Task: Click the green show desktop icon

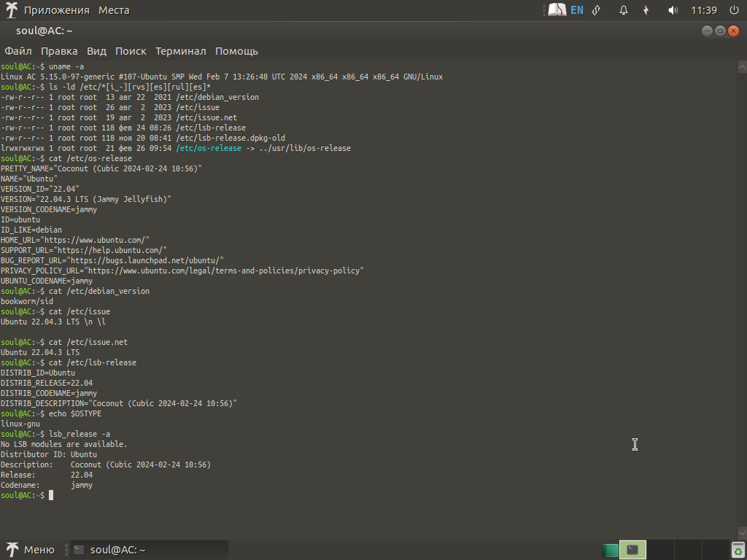Action: (x=610, y=550)
